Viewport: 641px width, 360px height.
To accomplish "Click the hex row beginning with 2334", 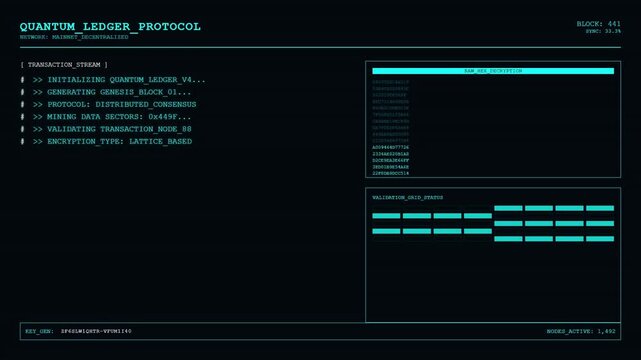I will (390, 154).
